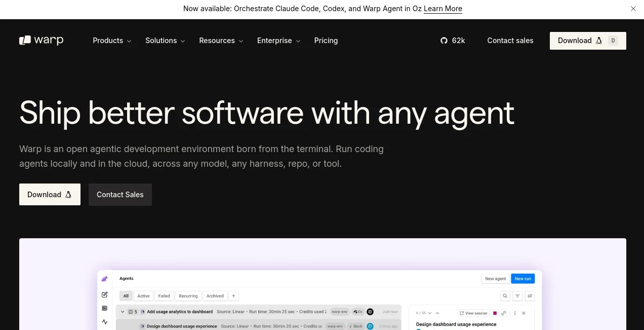The width and height of the screenshot is (644, 330).
Task: Click the compose pencil icon in the app sidebar
Action: coord(105,295)
